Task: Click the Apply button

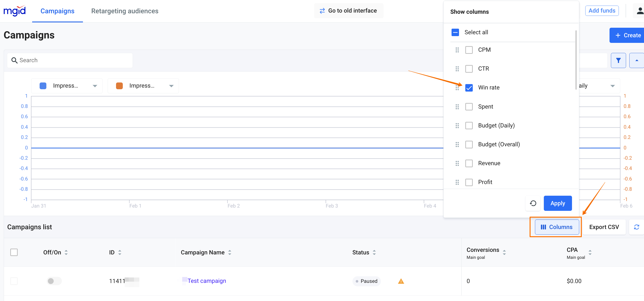Action: [x=557, y=203]
